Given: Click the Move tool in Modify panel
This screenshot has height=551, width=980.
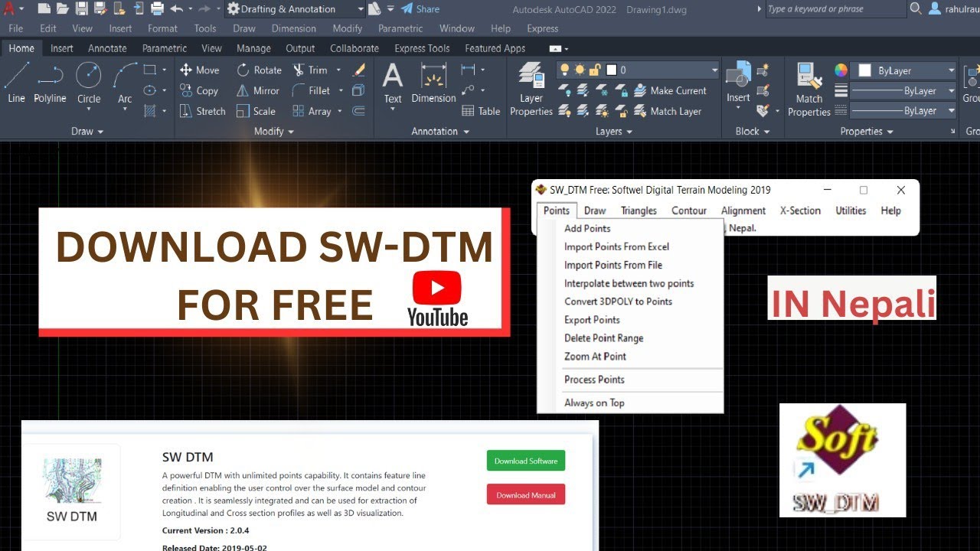Looking at the screenshot, I should (x=199, y=70).
